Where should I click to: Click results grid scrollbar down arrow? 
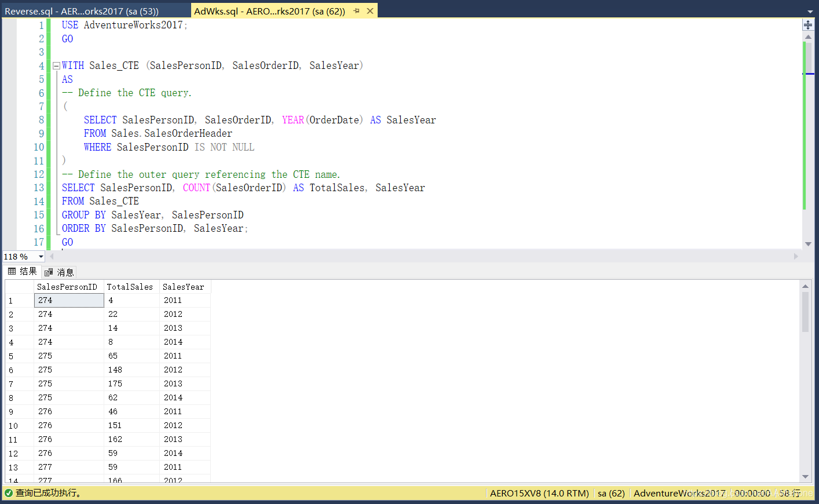[x=805, y=477]
